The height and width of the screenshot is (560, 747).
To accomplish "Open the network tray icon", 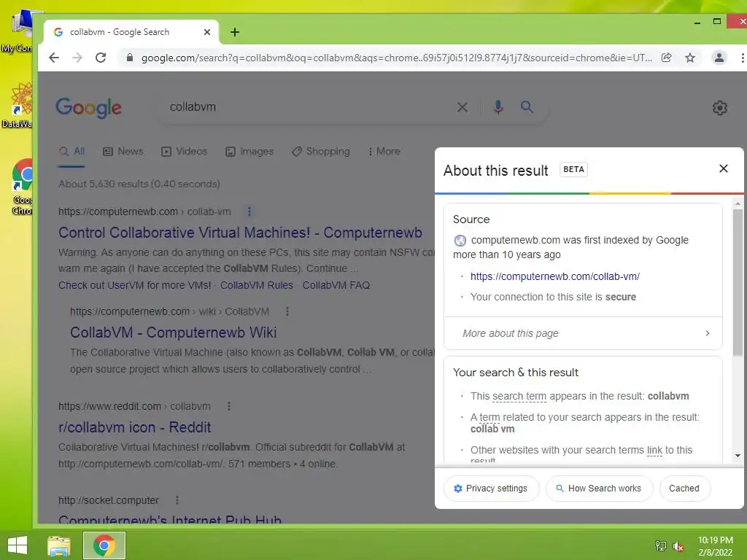I will point(661,546).
